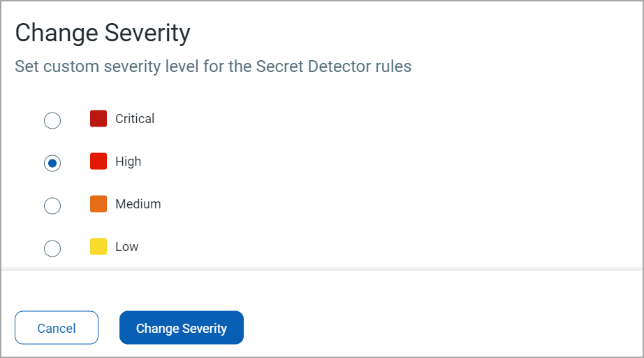Click the "Medium" text label

click(138, 204)
